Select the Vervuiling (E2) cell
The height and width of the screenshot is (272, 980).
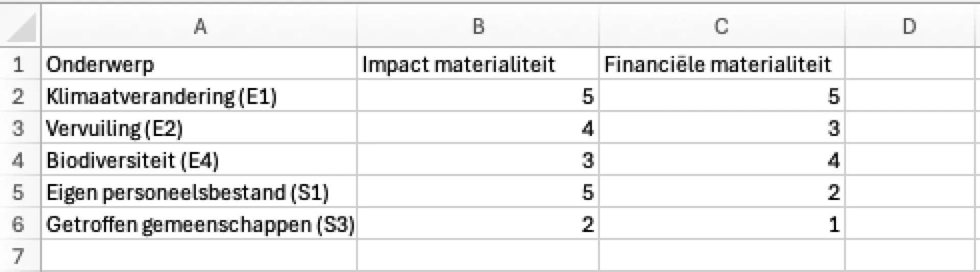coord(199,128)
